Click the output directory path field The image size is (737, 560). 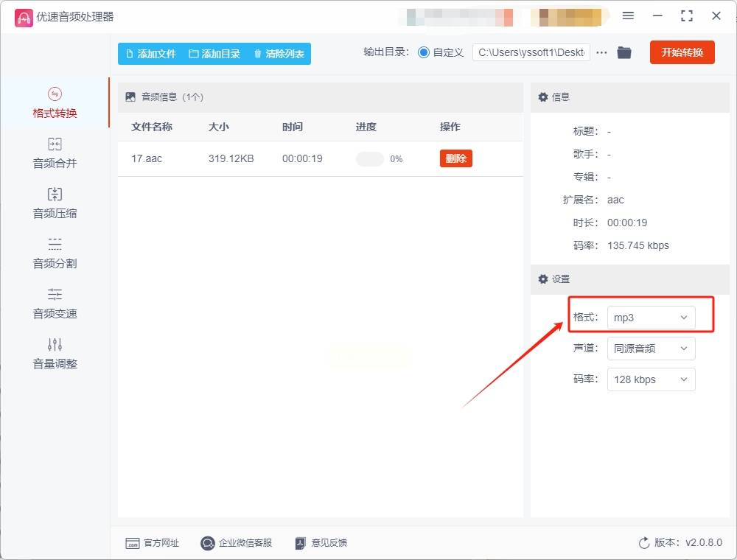[x=531, y=52]
